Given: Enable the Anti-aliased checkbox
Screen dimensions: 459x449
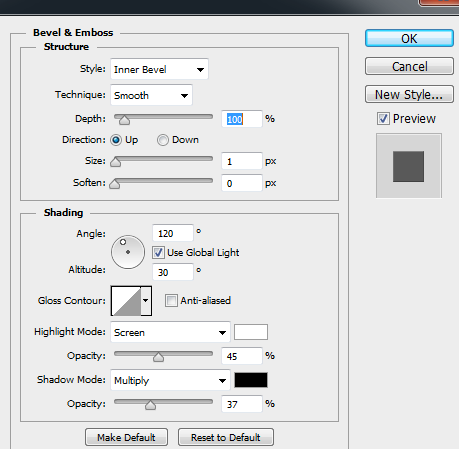Looking at the screenshot, I should pyautogui.click(x=171, y=300).
